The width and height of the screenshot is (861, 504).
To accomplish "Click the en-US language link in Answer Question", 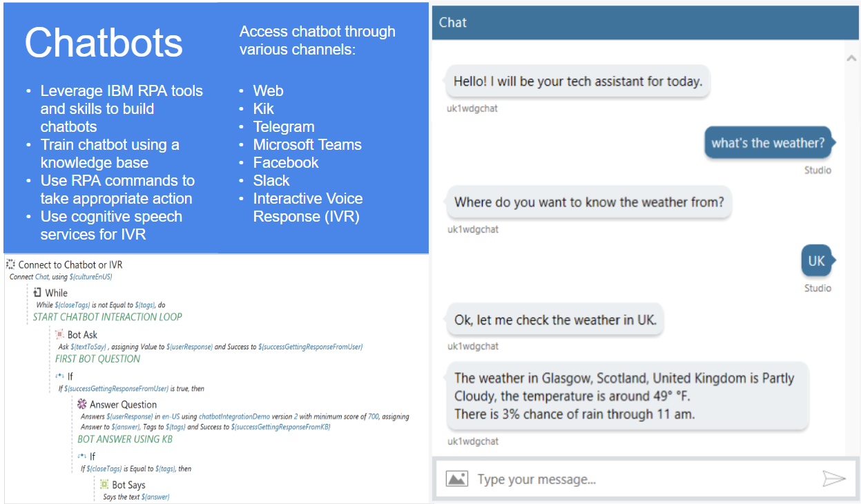I will (x=170, y=417).
